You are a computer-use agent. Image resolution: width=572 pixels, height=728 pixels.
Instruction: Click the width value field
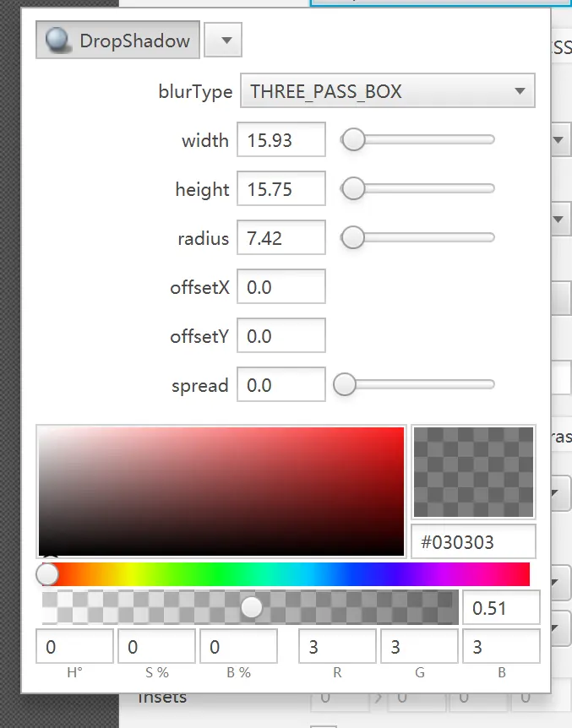(281, 140)
